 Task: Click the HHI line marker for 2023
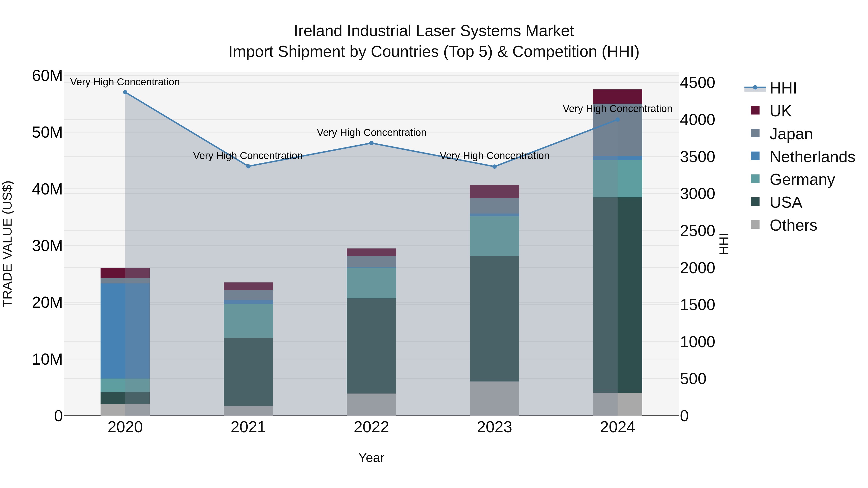pyautogui.click(x=494, y=167)
